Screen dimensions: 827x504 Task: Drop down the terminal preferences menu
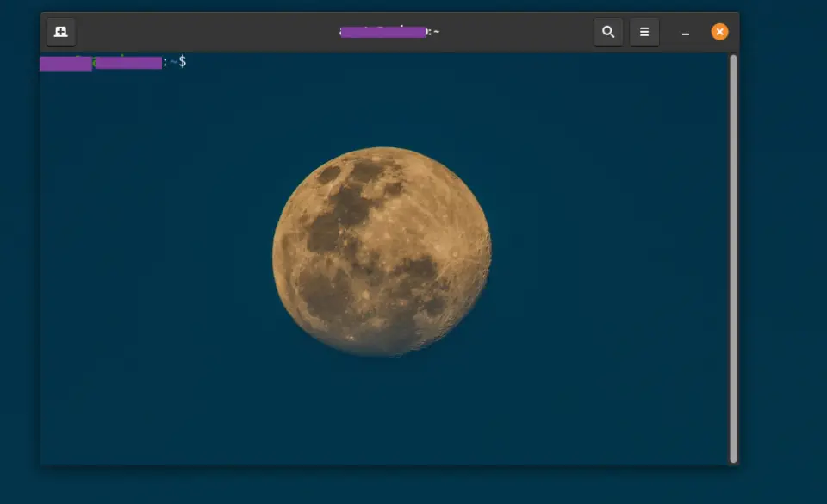pyautogui.click(x=644, y=31)
